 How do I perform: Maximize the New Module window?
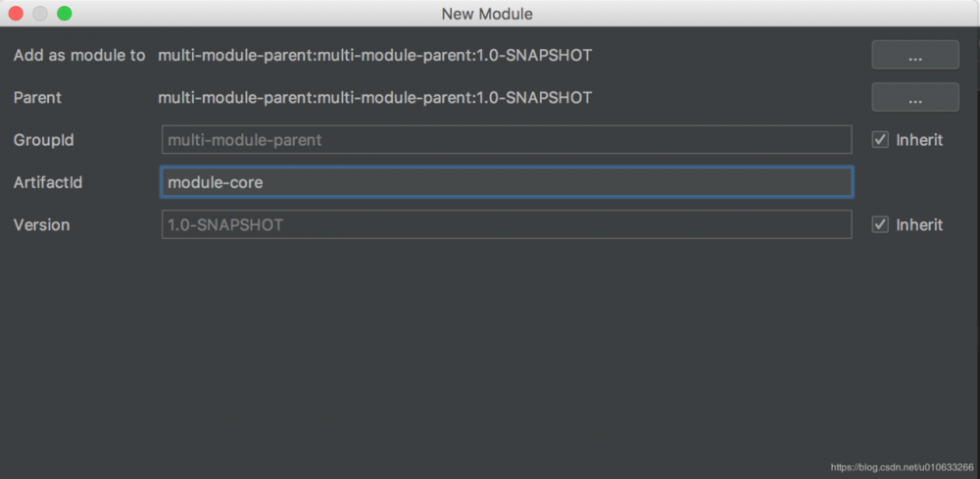click(x=64, y=14)
